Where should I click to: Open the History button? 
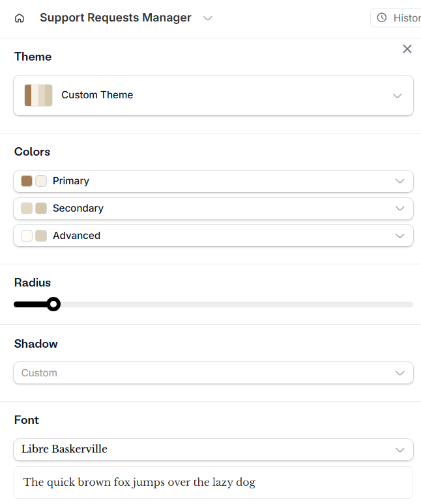point(398,18)
